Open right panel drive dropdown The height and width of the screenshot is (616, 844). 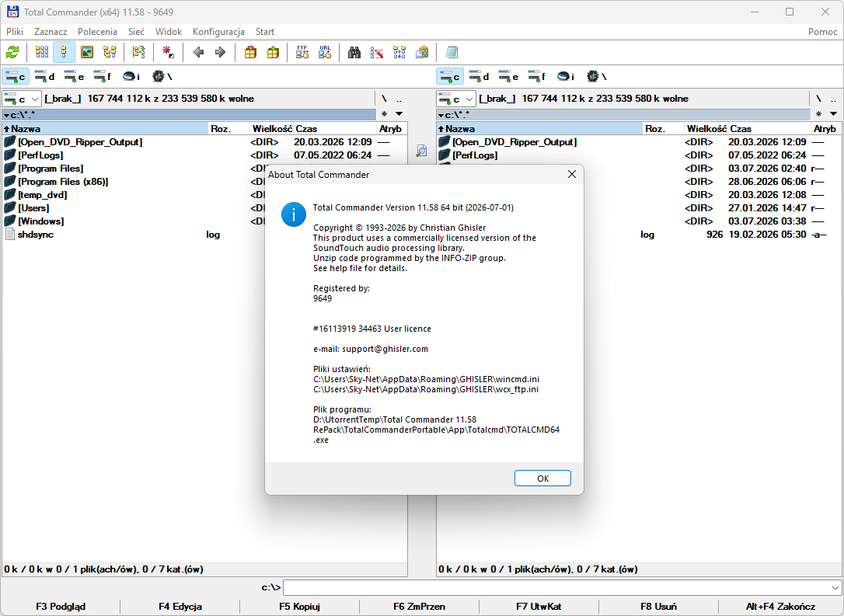coord(456,99)
